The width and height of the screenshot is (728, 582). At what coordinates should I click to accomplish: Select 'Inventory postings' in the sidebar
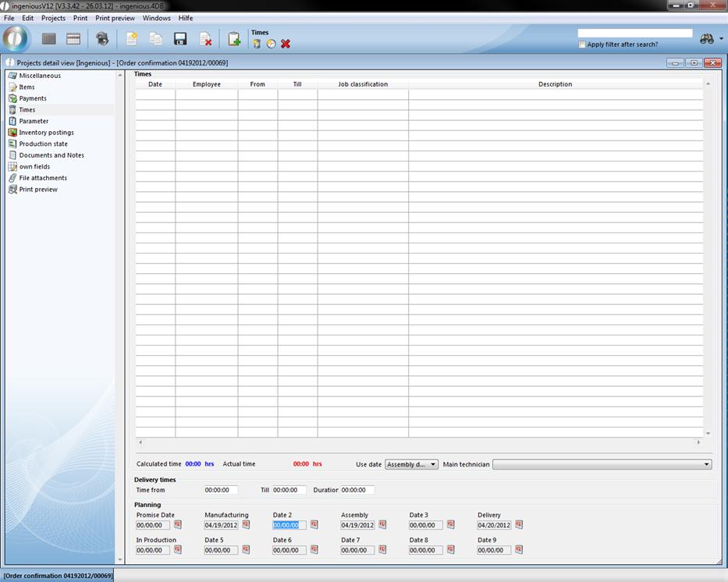click(46, 133)
